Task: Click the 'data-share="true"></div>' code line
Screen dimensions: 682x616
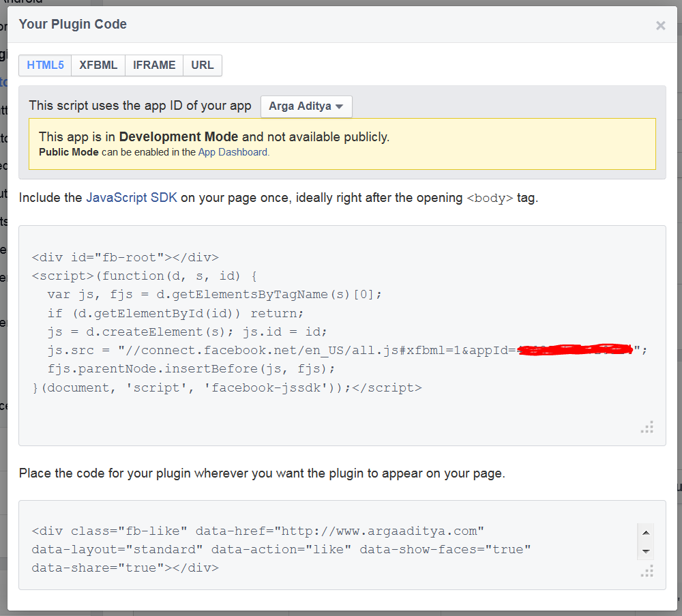Action: click(125, 568)
